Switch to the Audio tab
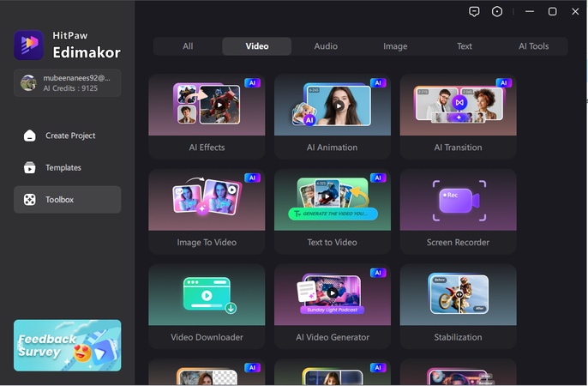 point(326,46)
